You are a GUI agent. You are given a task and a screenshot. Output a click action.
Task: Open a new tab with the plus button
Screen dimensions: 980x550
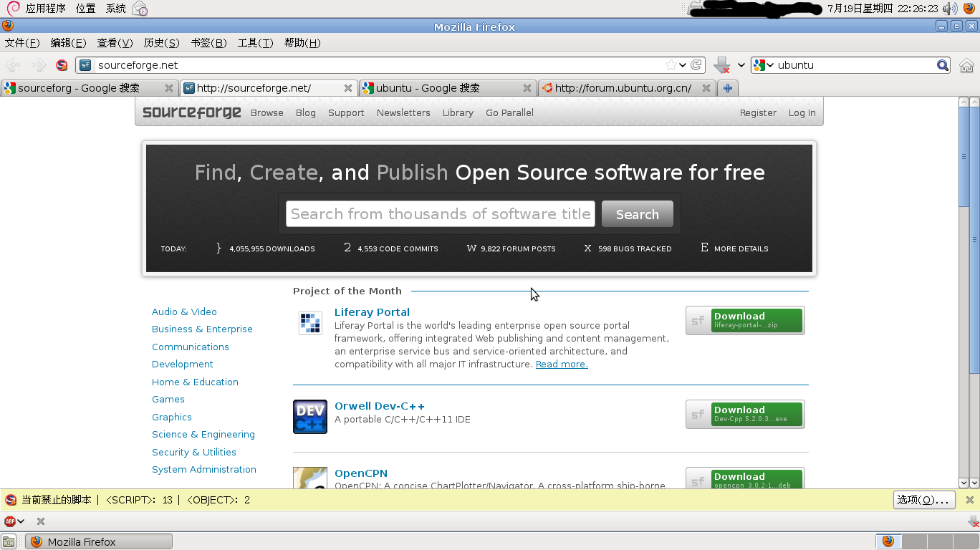click(x=727, y=88)
